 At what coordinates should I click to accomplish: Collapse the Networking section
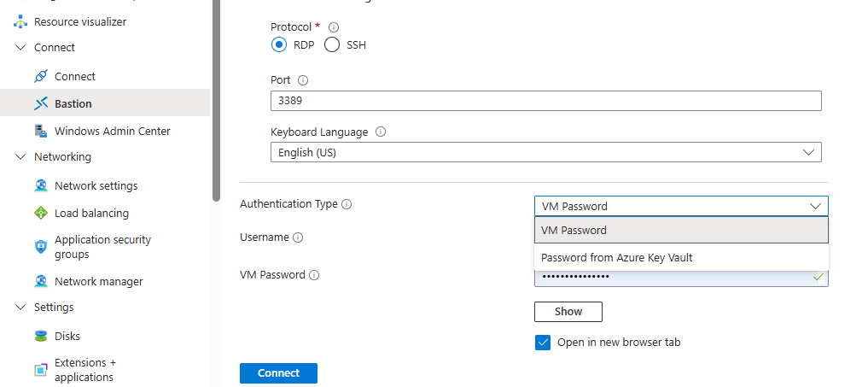(20, 157)
